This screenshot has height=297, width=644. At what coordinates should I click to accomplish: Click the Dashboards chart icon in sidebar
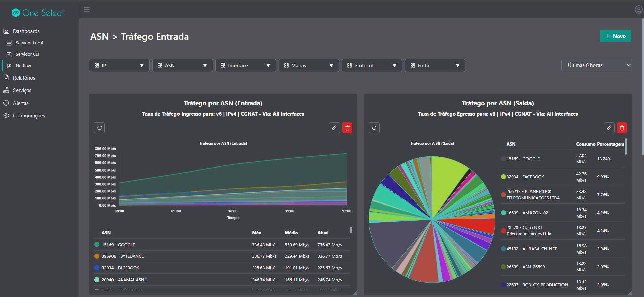(x=6, y=31)
